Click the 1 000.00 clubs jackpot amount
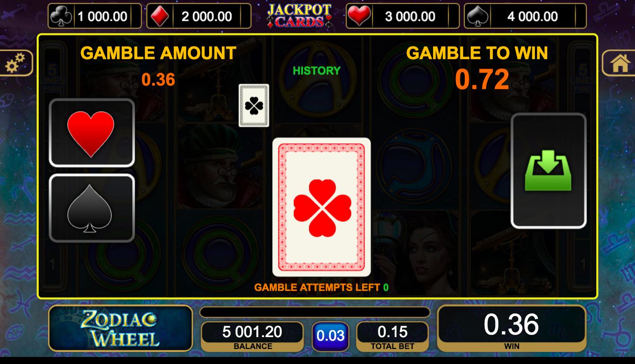 tap(103, 17)
